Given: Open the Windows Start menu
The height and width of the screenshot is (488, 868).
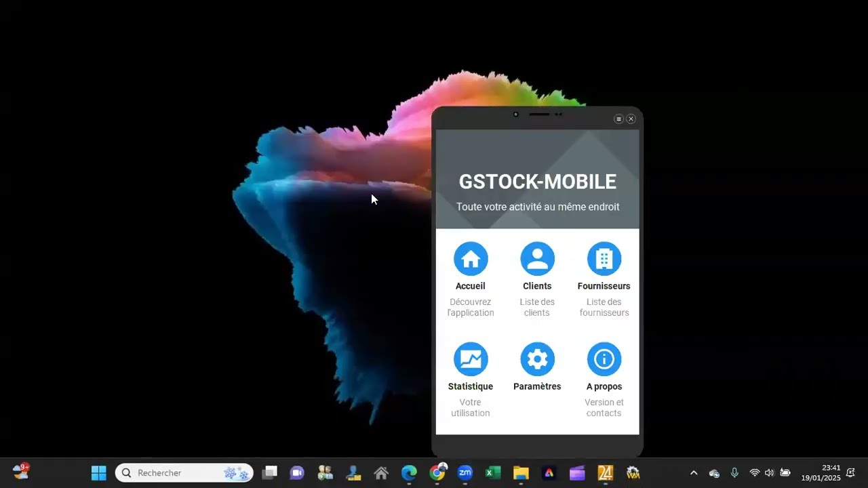Looking at the screenshot, I should (x=99, y=472).
